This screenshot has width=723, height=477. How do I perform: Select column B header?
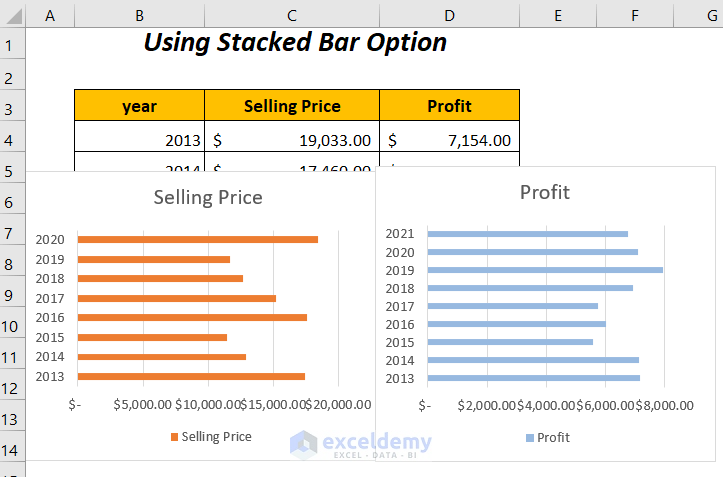pos(139,14)
